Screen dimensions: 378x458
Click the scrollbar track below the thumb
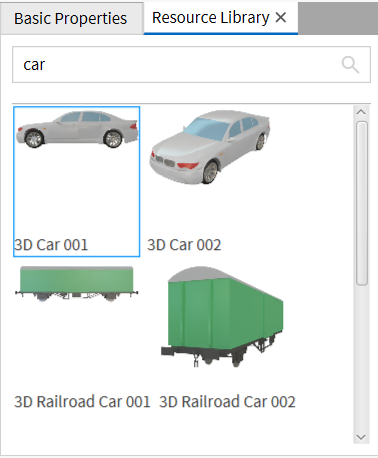pyautogui.click(x=362, y=358)
